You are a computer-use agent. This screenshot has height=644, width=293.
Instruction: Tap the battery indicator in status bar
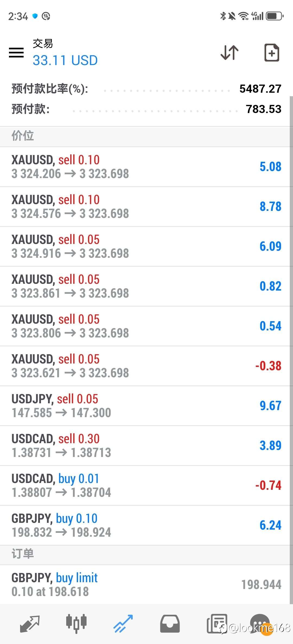(274, 16)
